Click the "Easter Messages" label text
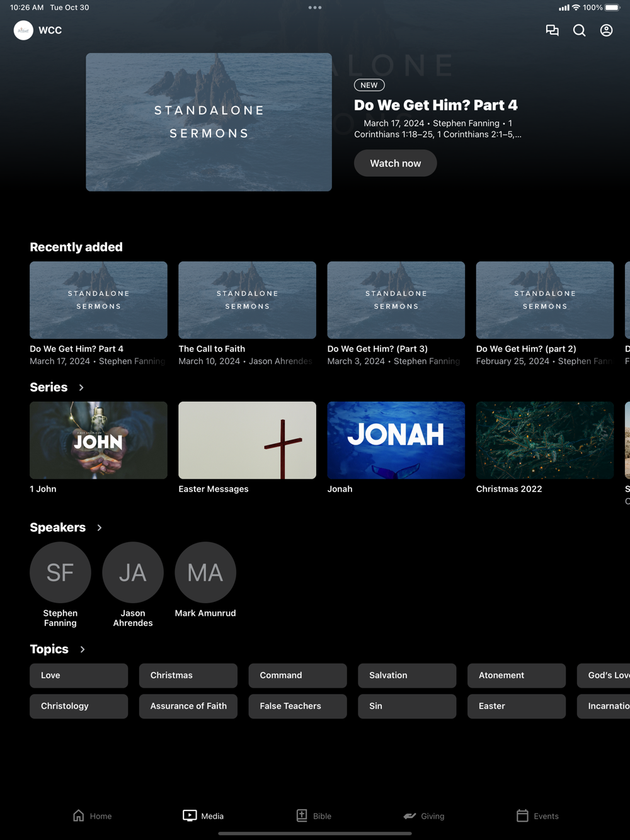Image resolution: width=630 pixels, height=840 pixels. [x=214, y=489]
